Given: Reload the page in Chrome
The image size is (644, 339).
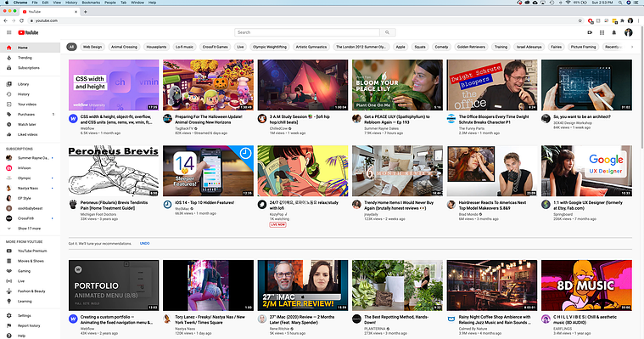Looking at the screenshot, I should pos(21,20).
